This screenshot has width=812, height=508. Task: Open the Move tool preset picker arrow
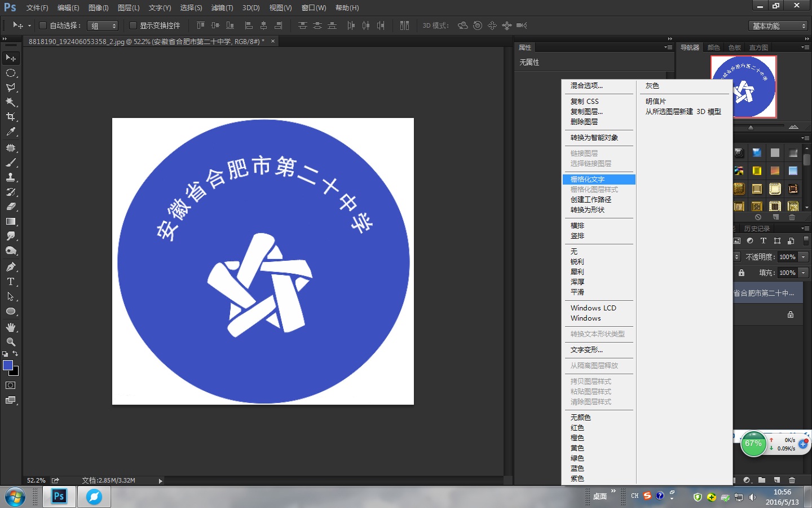point(29,25)
